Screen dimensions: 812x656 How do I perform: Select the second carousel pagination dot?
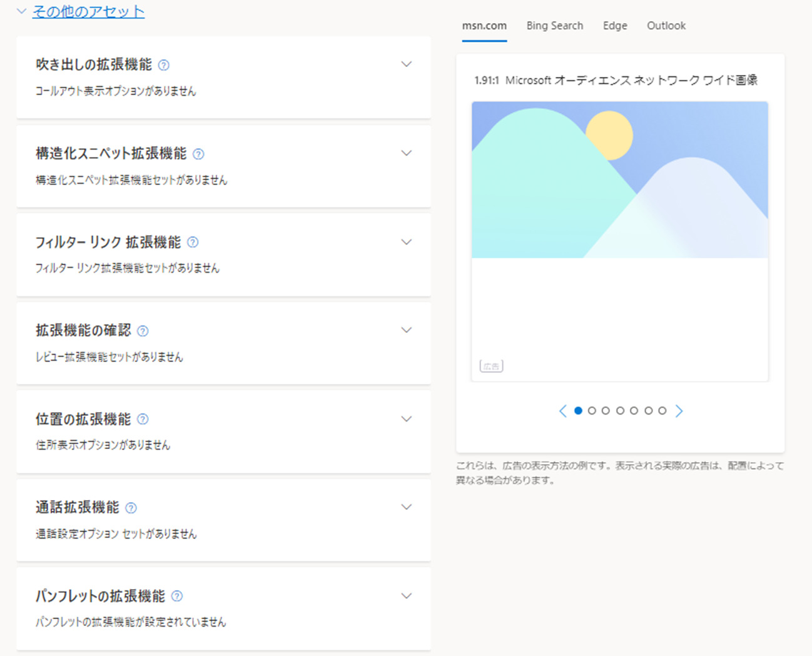coord(592,411)
